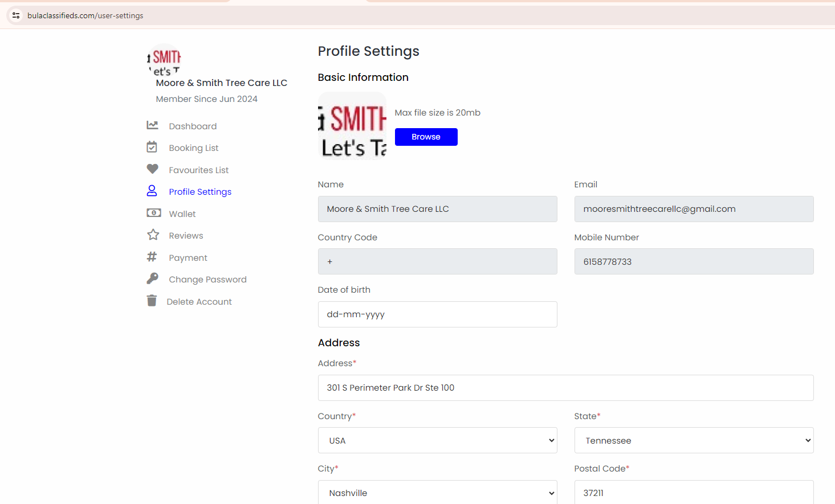Image resolution: width=835 pixels, height=504 pixels.
Task: Click the Booking List calendar icon
Action: tap(152, 147)
